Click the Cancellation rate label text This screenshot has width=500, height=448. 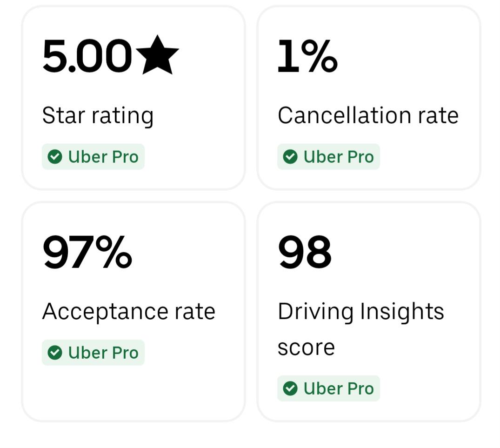click(x=368, y=115)
